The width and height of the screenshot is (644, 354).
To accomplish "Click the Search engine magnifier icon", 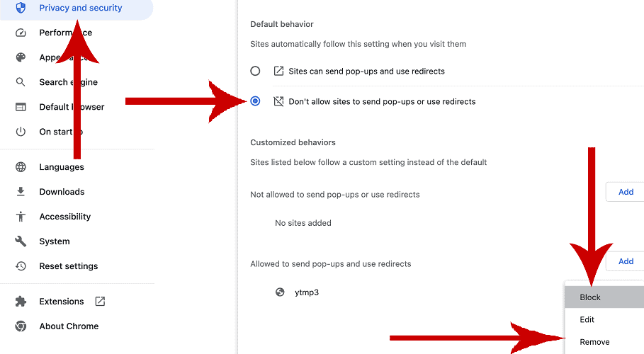I will (21, 82).
